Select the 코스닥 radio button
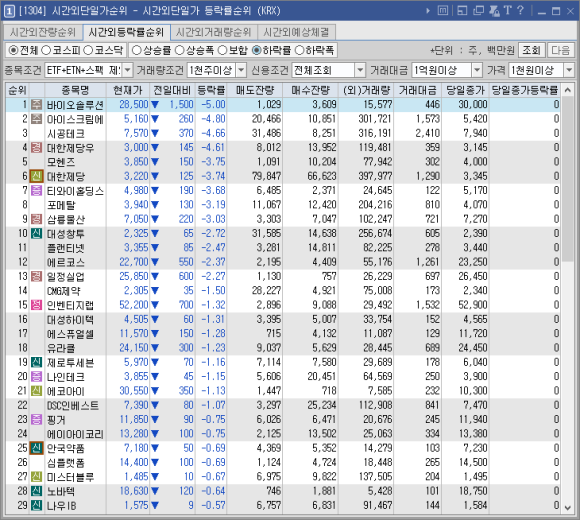The height and width of the screenshot is (520, 580). [88, 50]
